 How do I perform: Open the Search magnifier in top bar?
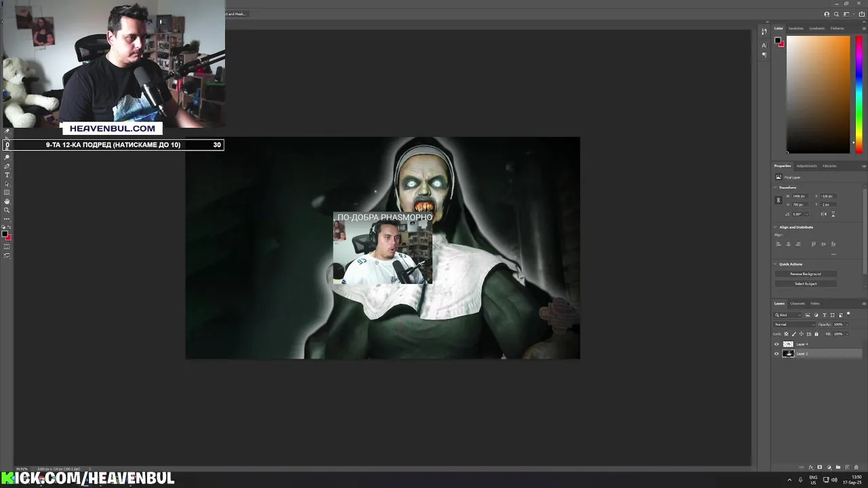[836, 14]
